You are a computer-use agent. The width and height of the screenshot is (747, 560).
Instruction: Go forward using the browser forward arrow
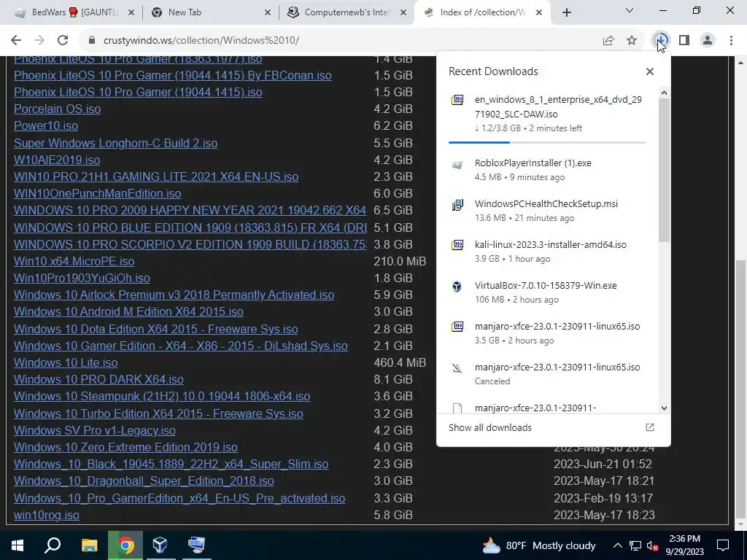[x=39, y=41]
